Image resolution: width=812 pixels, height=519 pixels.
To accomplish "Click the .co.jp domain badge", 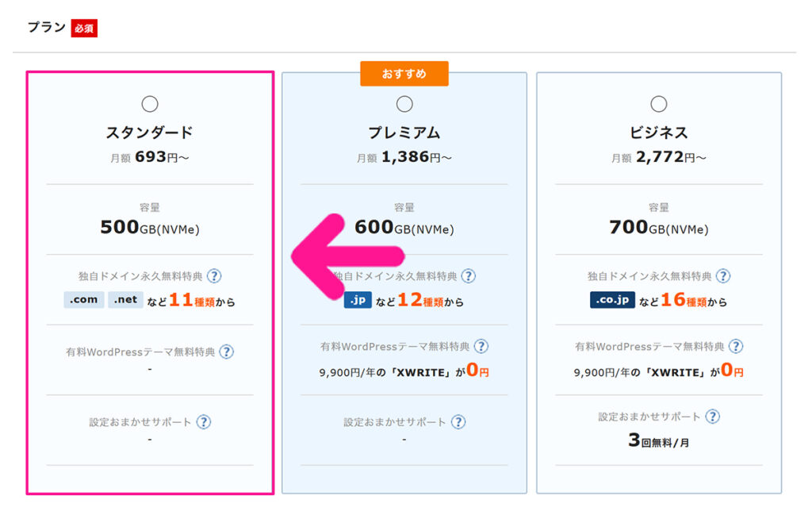I will 612,301.
